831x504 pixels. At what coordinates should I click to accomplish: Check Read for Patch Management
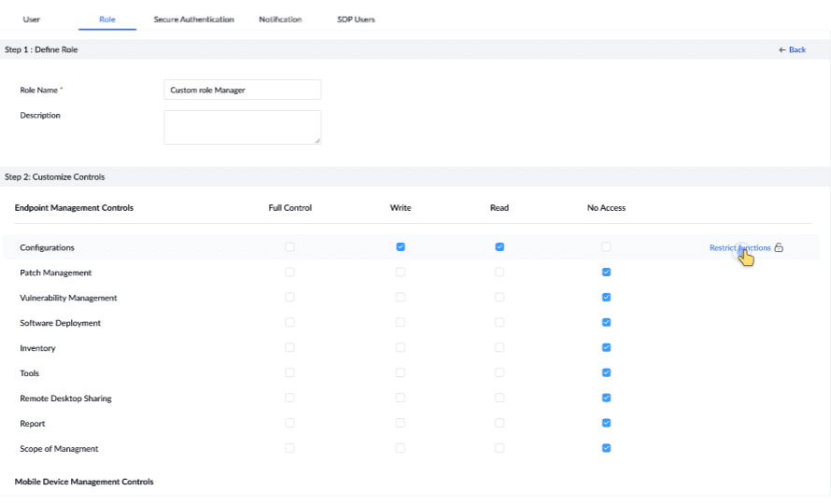coord(500,272)
